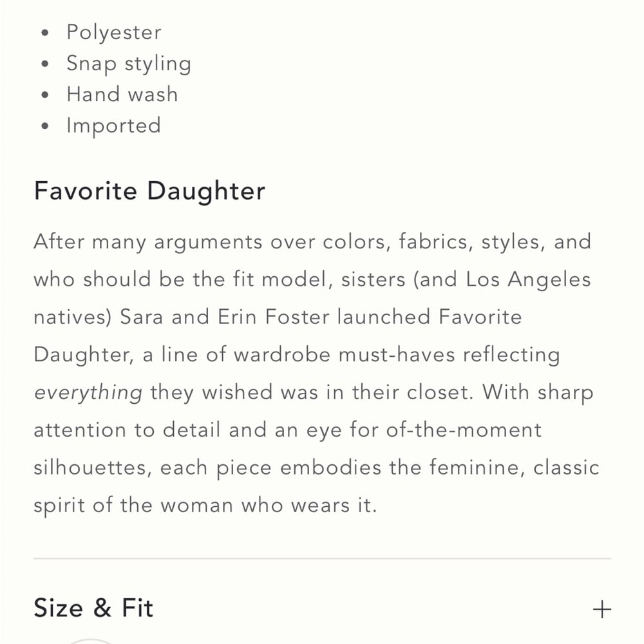The image size is (644, 644).
Task: Click the Polyester bullet item
Action: click(114, 33)
